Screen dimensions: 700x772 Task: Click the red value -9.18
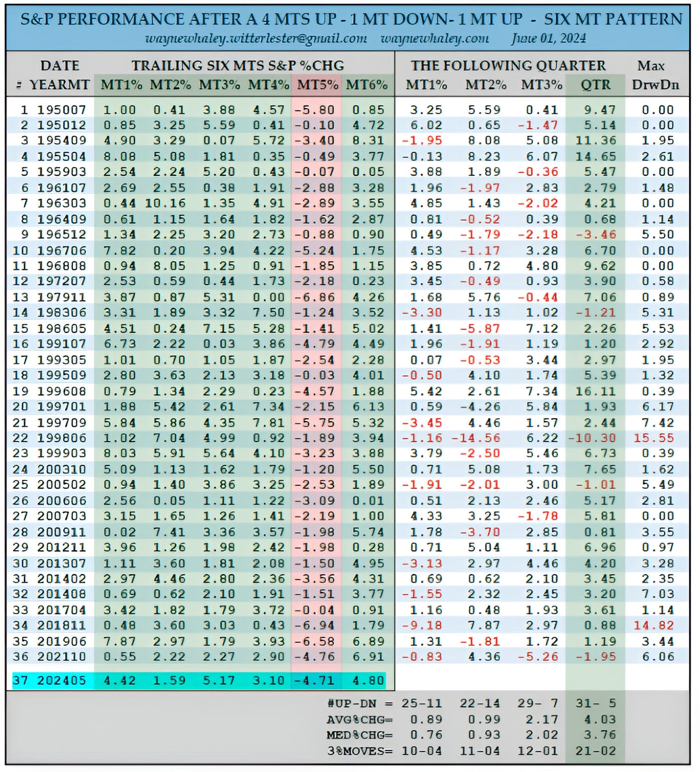422,625
